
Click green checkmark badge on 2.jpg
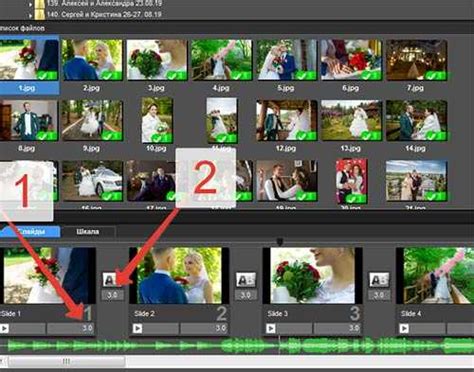(x=111, y=75)
